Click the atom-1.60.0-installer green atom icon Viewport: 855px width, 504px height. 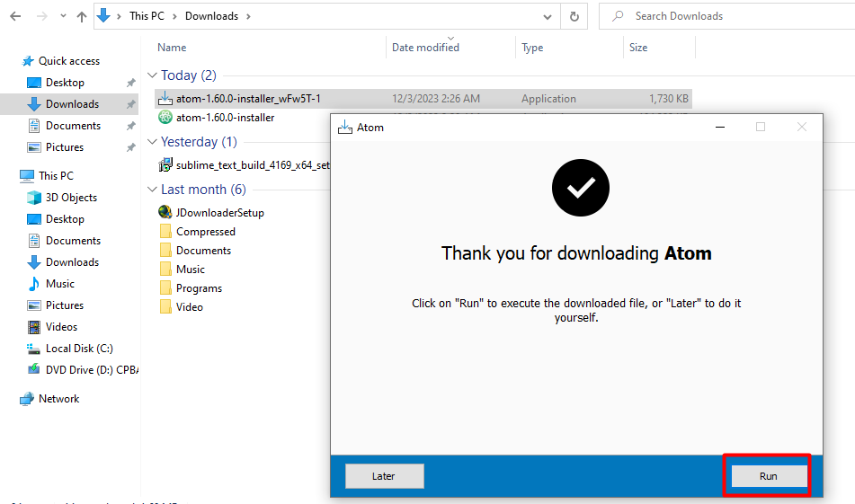(165, 117)
